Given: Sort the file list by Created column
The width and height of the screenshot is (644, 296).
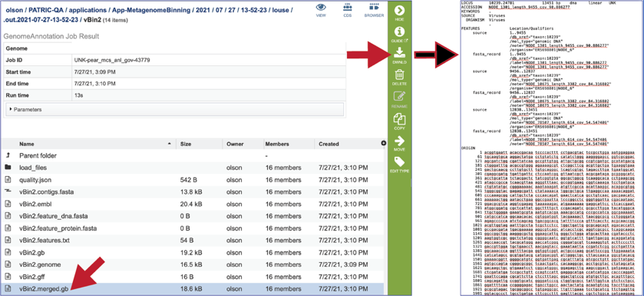Looking at the screenshot, I should (x=329, y=145).
